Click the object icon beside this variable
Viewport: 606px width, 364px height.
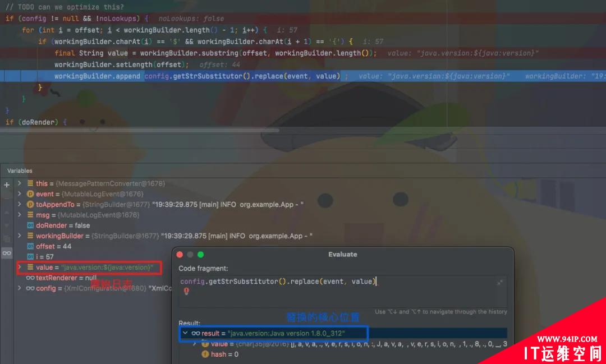click(30, 183)
